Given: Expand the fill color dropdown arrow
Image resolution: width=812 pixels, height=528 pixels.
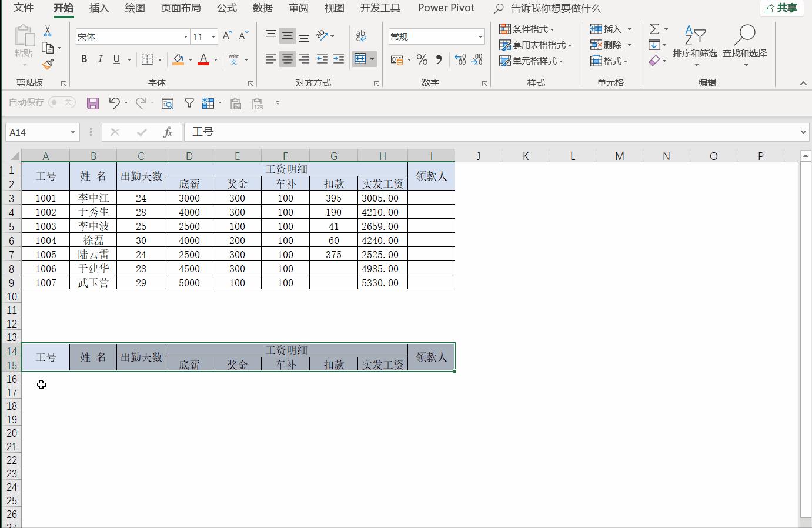Looking at the screenshot, I should tap(189, 61).
